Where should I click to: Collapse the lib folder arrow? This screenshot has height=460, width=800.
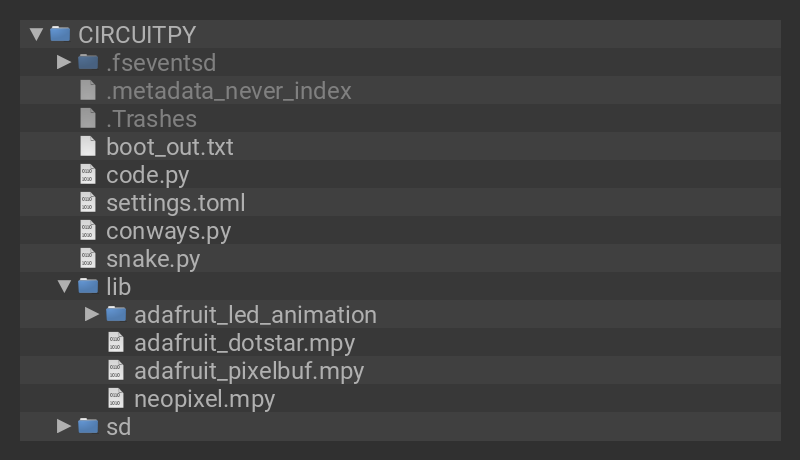(x=64, y=286)
